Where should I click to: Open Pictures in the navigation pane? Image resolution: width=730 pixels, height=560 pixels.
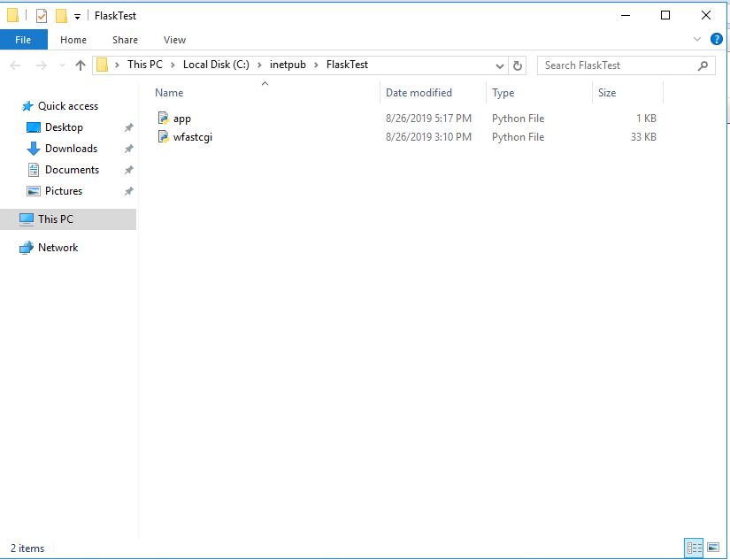(64, 191)
